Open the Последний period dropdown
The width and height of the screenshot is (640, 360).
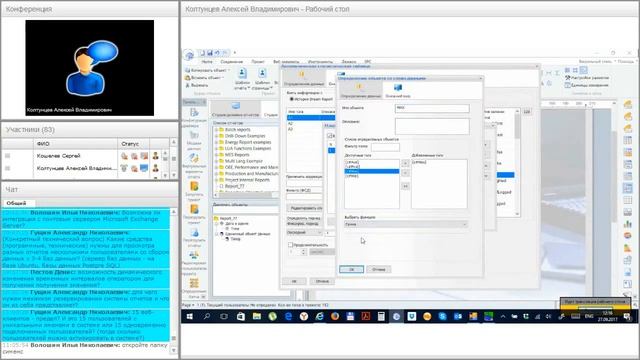point(304,232)
